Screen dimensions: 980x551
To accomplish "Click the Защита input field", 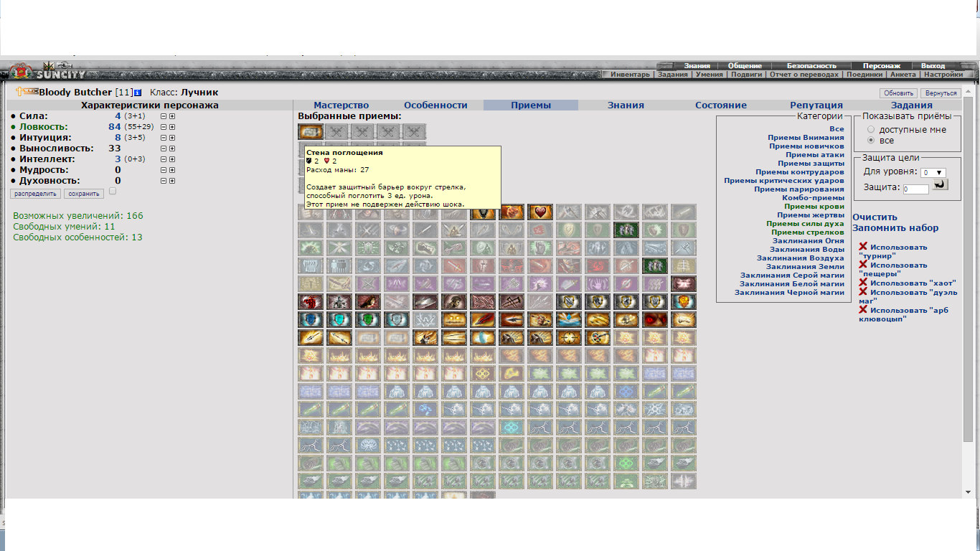I will pos(916,189).
